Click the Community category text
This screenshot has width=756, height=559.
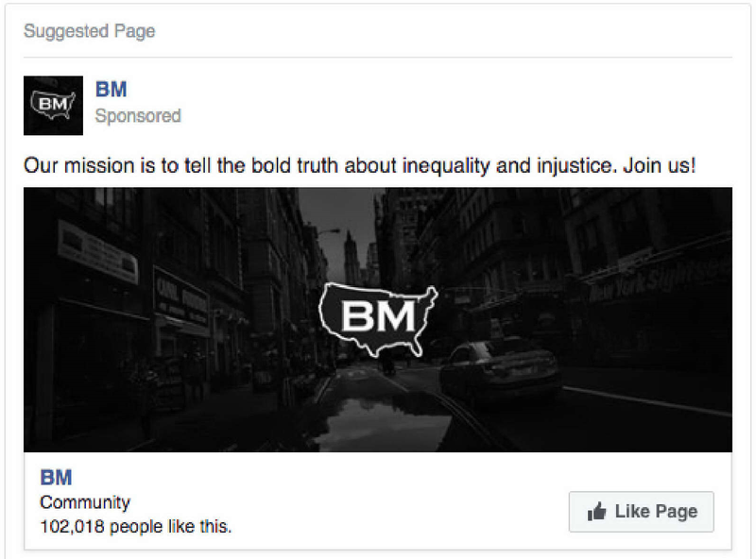coord(85,502)
